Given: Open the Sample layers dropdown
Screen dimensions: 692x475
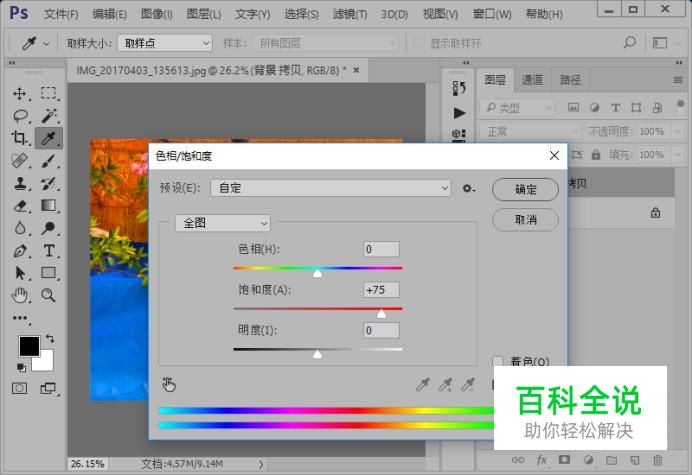Looking at the screenshot, I should (325, 43).
